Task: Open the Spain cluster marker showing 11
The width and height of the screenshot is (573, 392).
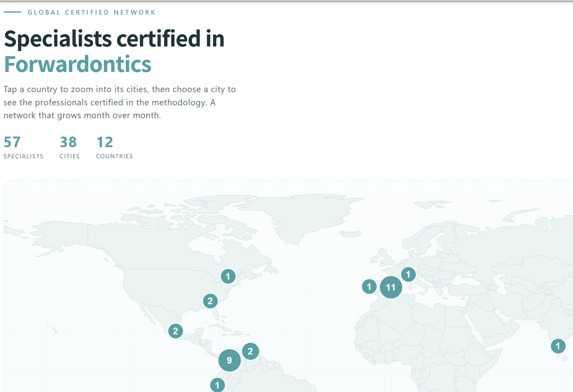Action: pos(391,287)
